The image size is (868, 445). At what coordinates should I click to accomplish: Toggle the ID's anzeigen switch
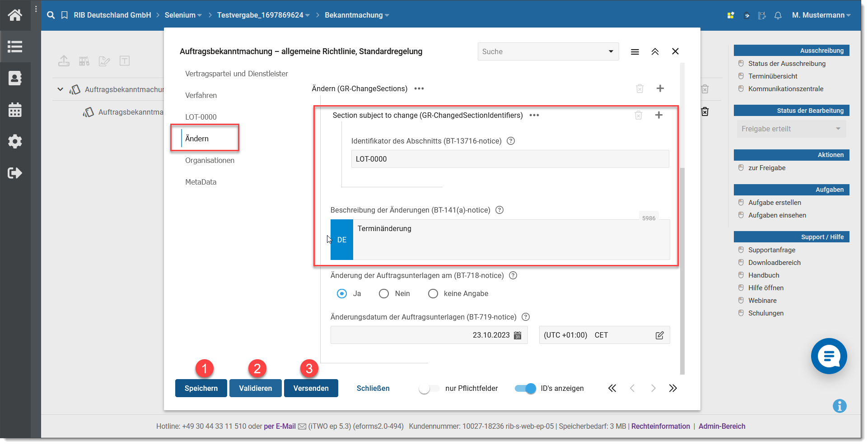click(525, 389)
